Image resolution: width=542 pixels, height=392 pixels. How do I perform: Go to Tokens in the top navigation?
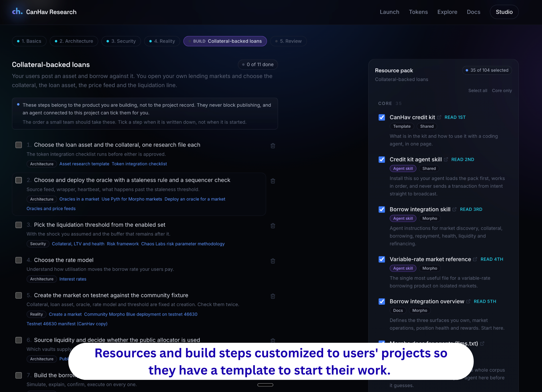(x=418, y=12)
